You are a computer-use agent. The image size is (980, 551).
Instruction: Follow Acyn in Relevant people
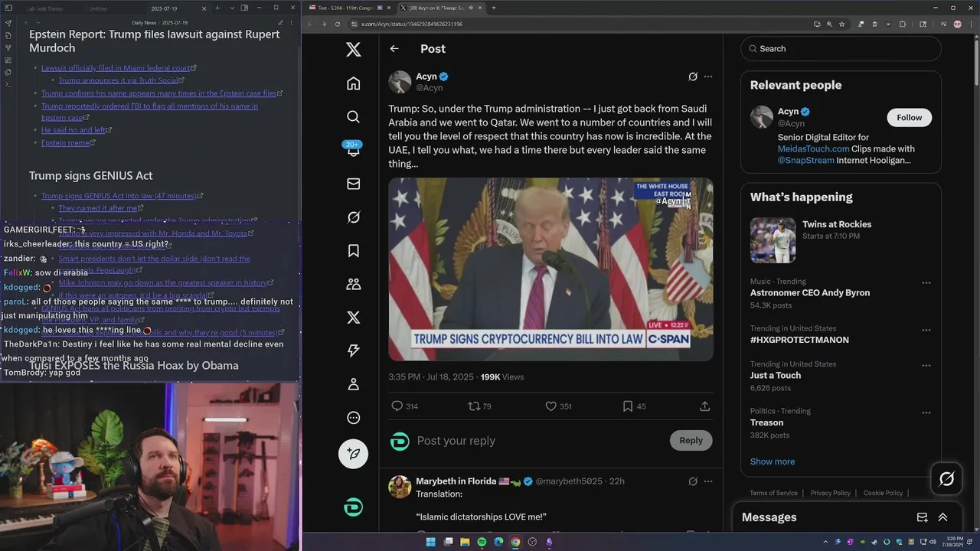click(909, 117)
